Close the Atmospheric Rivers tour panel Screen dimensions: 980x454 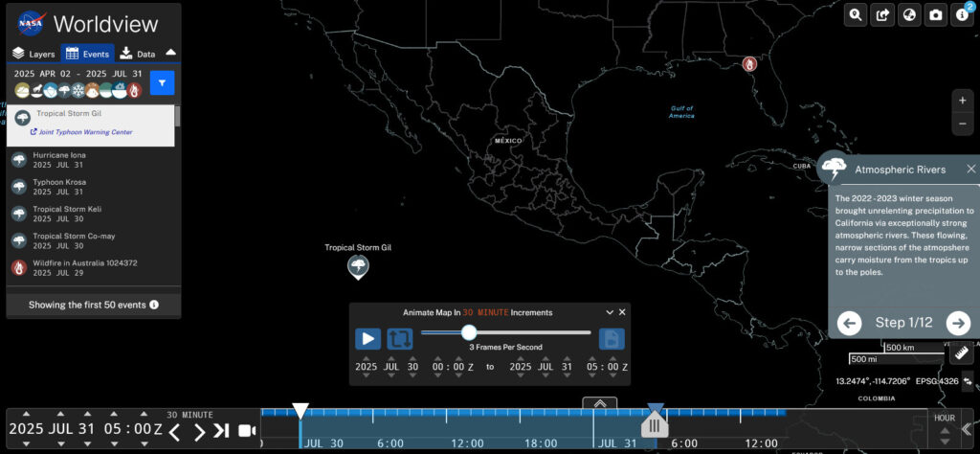pos(970,169)
